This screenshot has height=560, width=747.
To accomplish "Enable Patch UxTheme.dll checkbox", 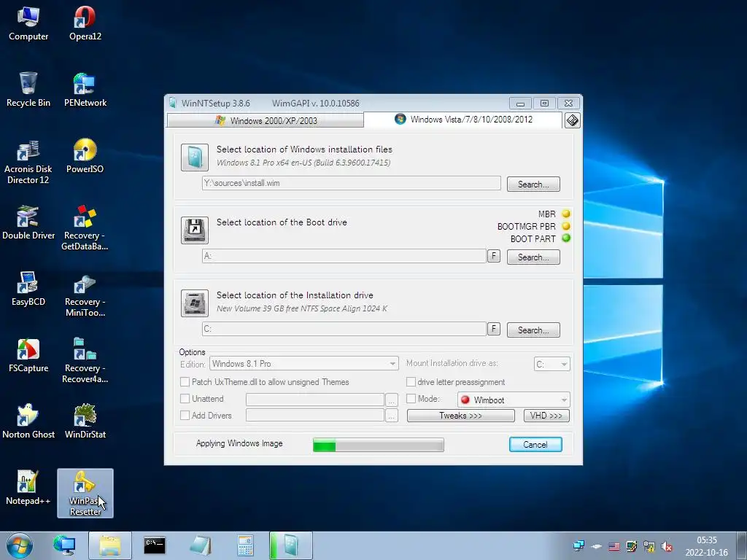I will point(185,382).
